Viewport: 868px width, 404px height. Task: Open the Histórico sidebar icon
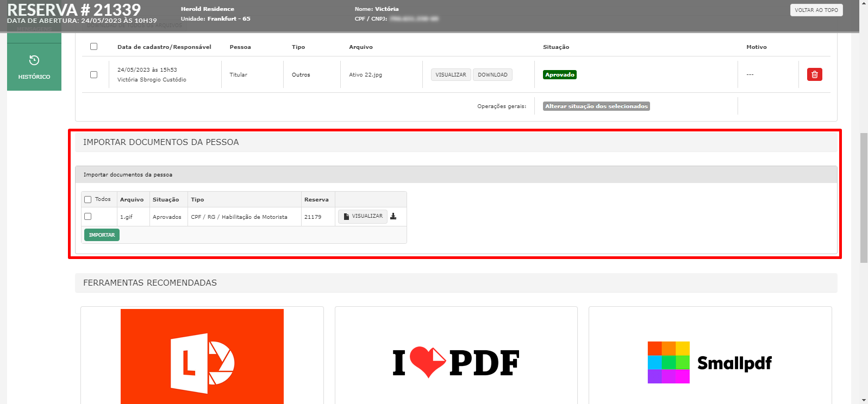(34, 67)
